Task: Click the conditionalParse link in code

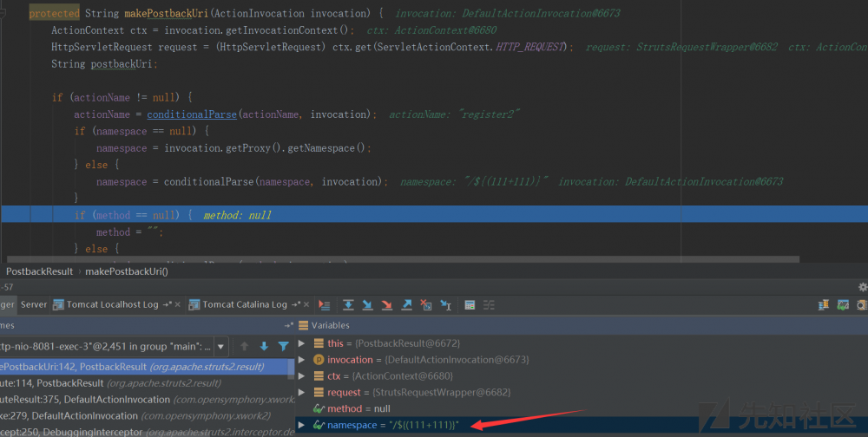Action: [191, 114]
